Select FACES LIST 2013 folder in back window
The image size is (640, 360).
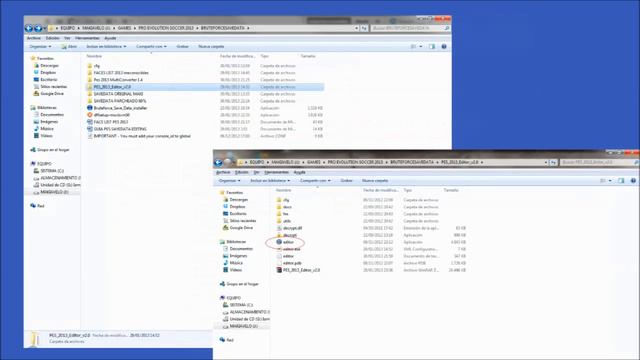[118, 73]
